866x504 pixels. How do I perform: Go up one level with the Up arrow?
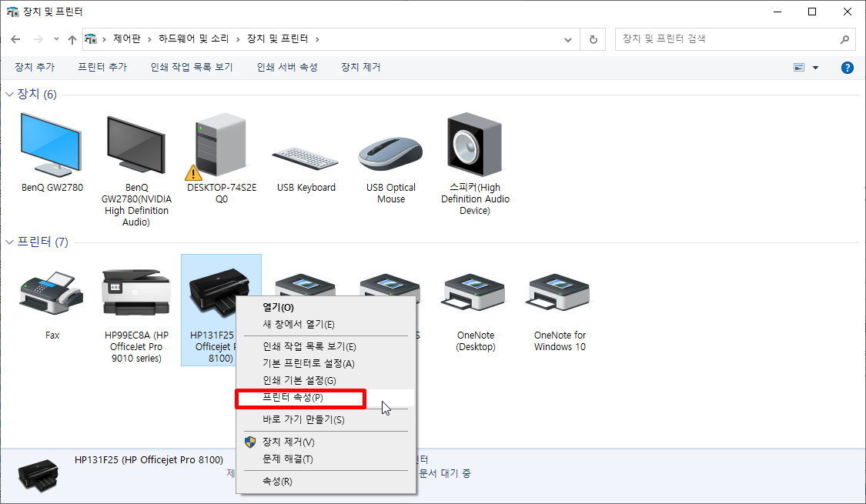tap(72, 39)
